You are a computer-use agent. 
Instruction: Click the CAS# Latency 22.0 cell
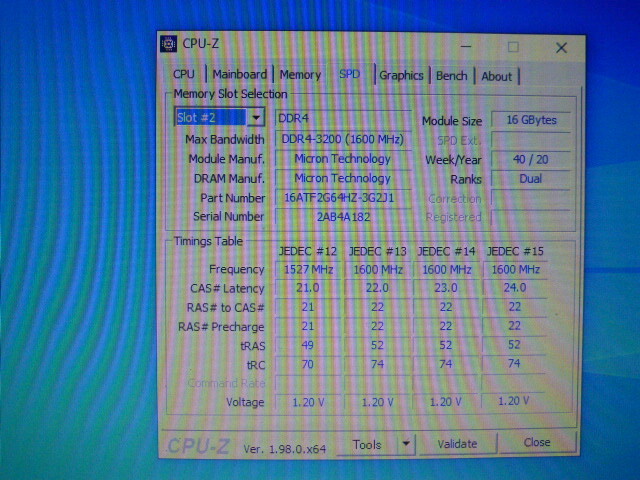pyautogui.click(x=378, y=288)
